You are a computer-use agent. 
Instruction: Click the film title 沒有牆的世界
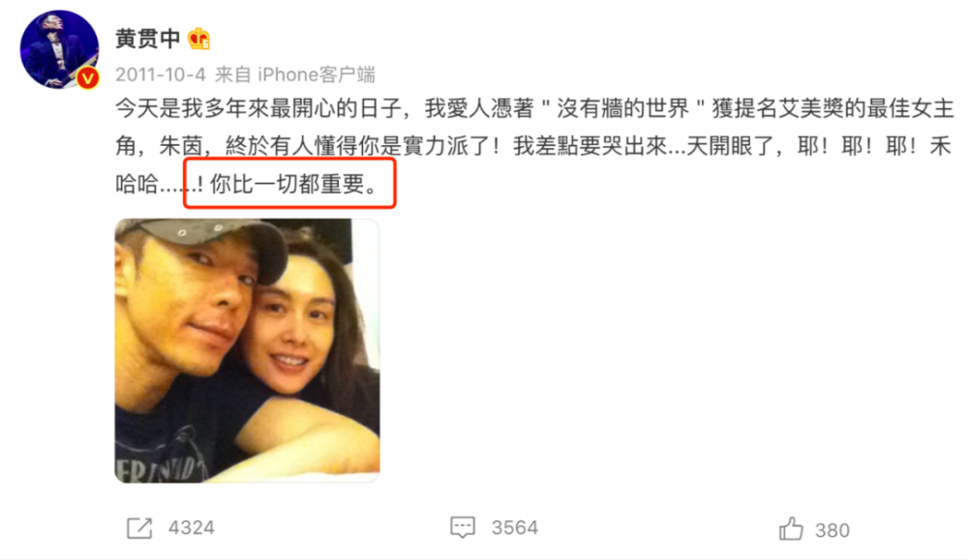[622, 108]
